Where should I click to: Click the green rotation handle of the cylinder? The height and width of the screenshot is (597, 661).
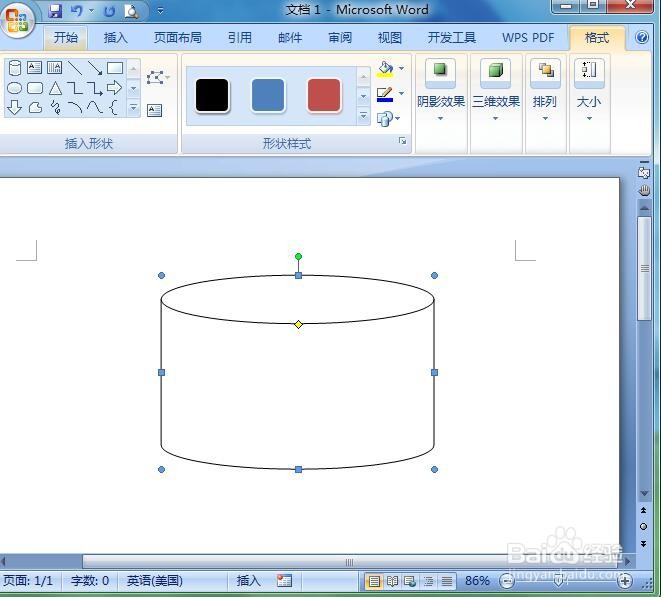click(298, 256)
